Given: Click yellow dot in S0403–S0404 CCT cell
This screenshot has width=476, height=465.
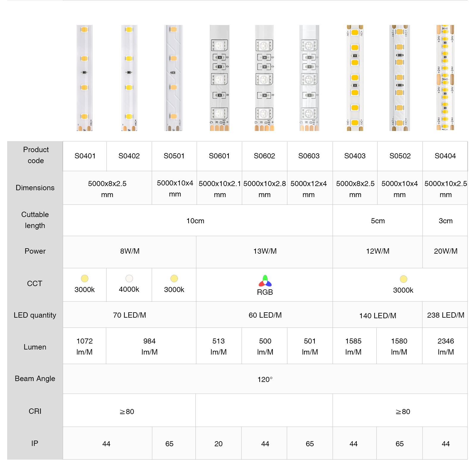Looking at the screenshot, I should tap(403, 279).
